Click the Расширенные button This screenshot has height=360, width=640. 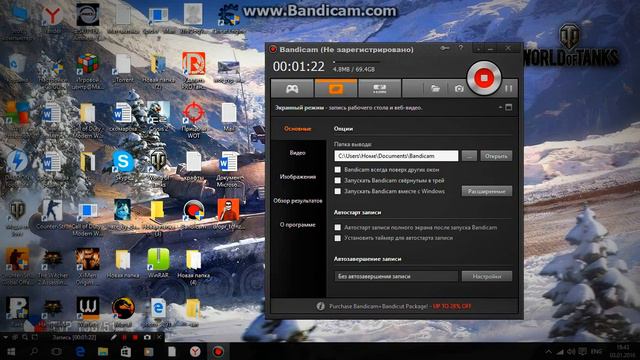[487, 191]
